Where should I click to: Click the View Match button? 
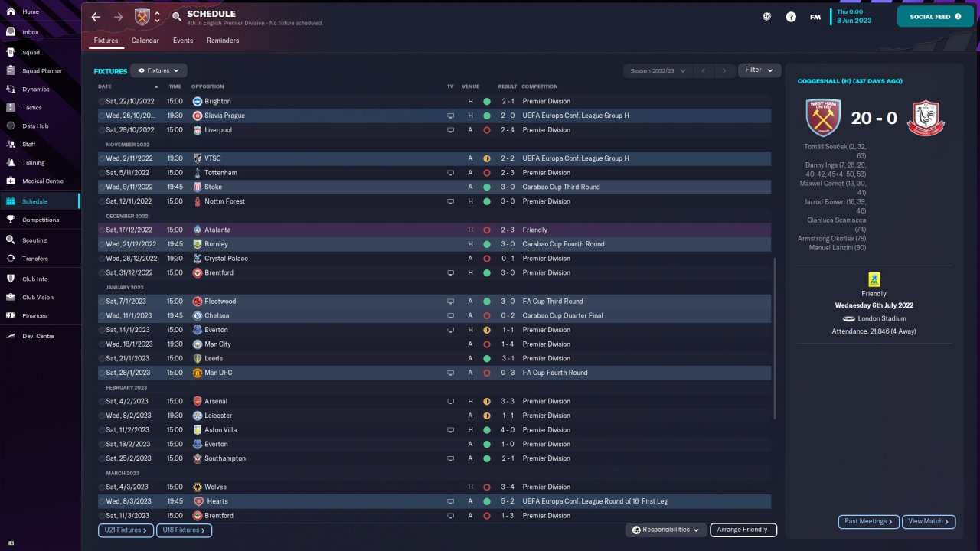point(929,522)
